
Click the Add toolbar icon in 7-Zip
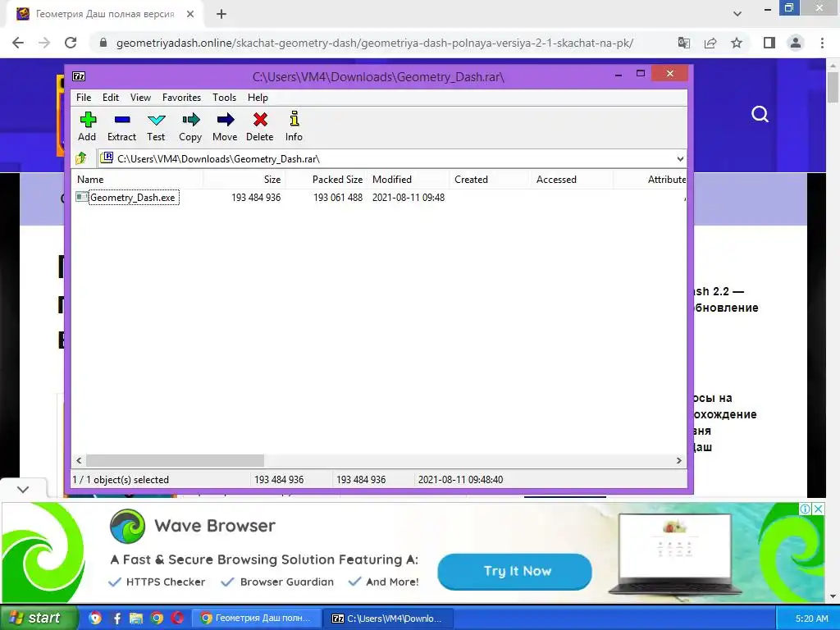(87, 126)
